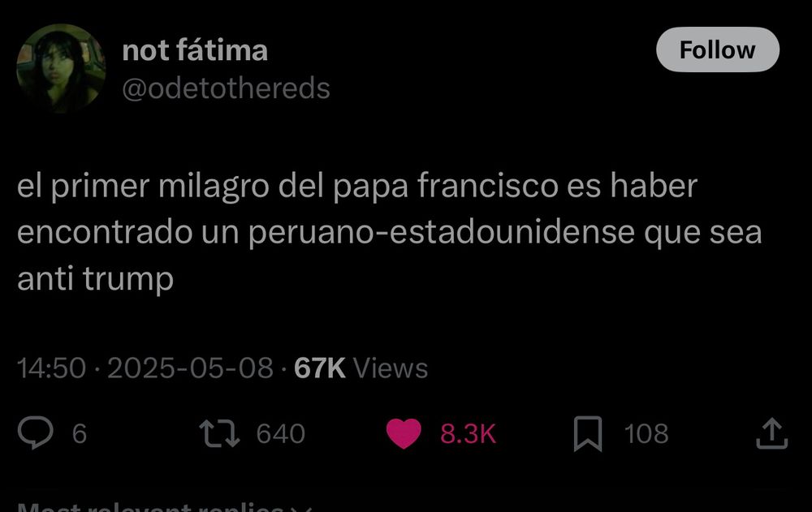The image size is (812, 512).
Task: Click the tweet text about papa francisco
Action: click(x=390, y=231)
